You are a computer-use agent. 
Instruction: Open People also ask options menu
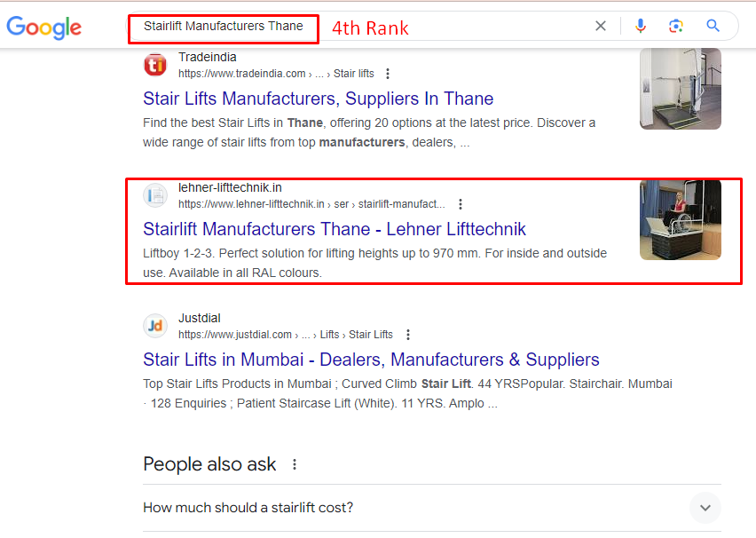[294, 464]
